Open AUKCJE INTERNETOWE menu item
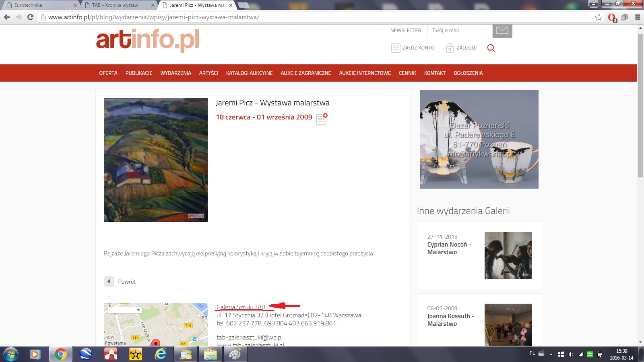The height and width of the screenshot is (362, 644). pyautogui.click(x=365, y=73)
